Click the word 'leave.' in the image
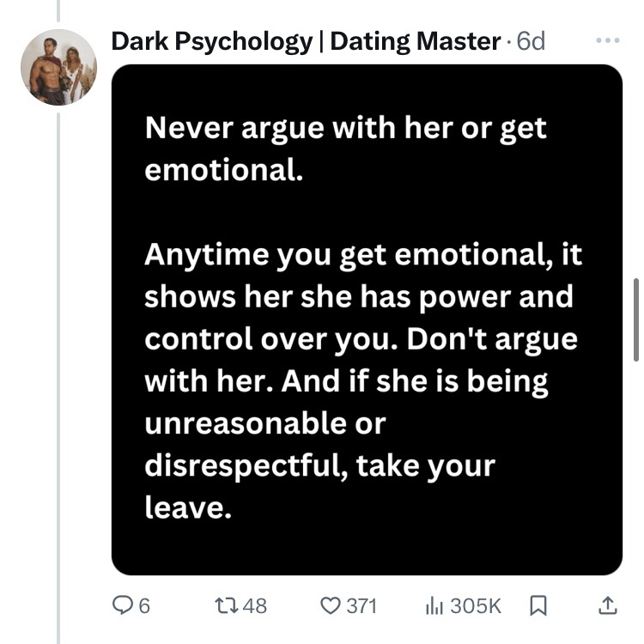 click(x=188, y=508)
